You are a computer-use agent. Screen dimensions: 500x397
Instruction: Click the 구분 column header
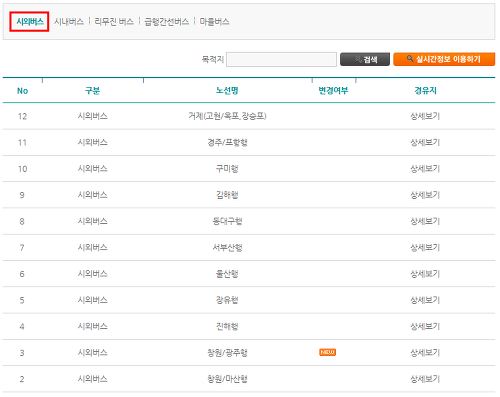tap(92, 91)
